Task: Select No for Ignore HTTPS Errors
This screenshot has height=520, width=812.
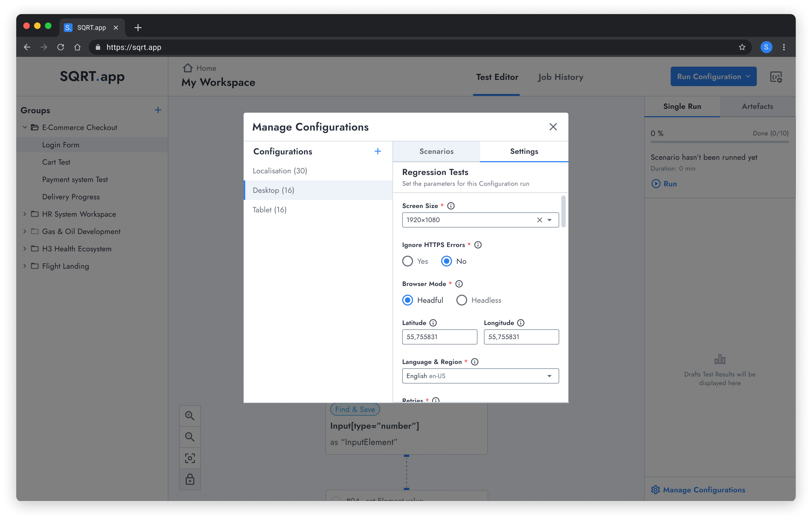Action: pos(446,261)
